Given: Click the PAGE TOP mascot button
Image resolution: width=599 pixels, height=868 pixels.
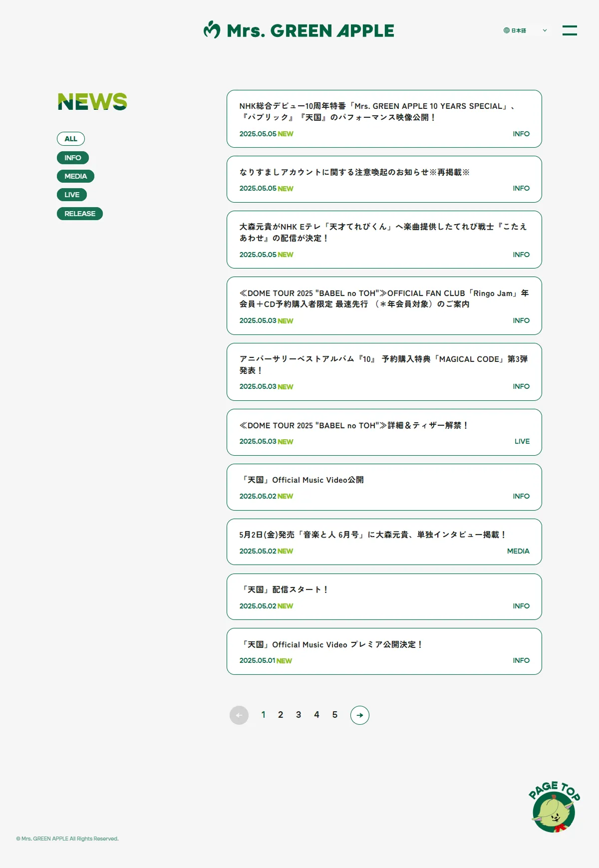Looking at the screenshot, I should click(x=554, y=807).
